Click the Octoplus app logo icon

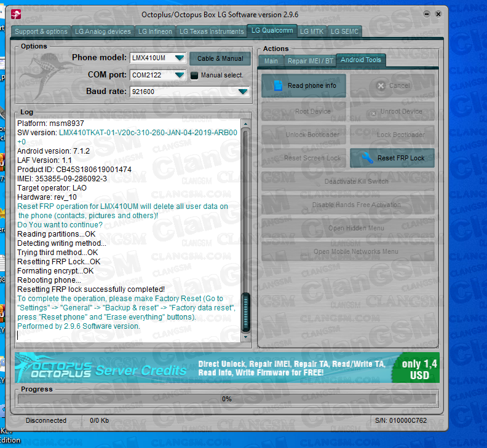coord(16,15)
